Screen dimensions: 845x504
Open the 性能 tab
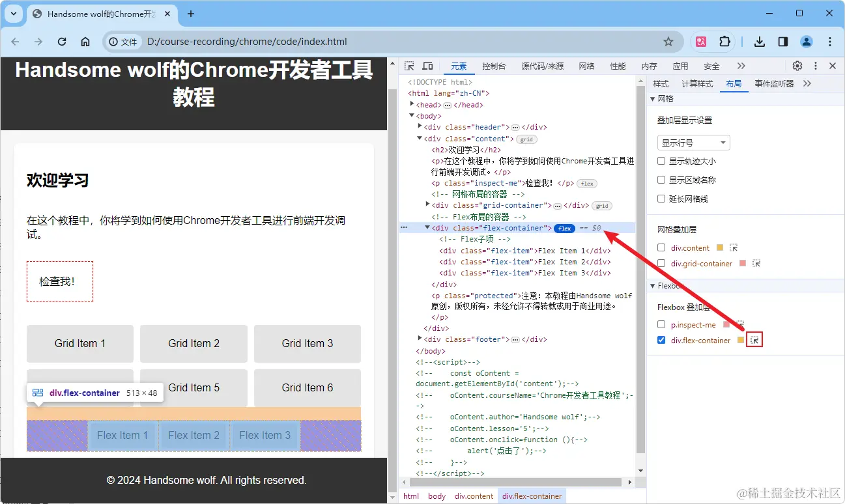[x=618, y=66]
